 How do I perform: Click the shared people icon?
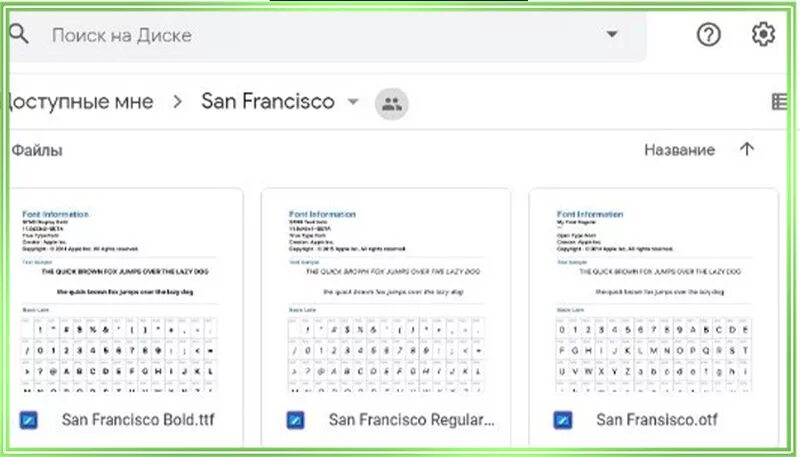[392, 104]
